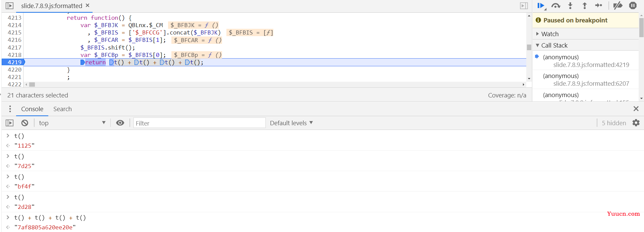
Task: Click the t() + t() + t() + t() console entry
Action: coord(50,218)
